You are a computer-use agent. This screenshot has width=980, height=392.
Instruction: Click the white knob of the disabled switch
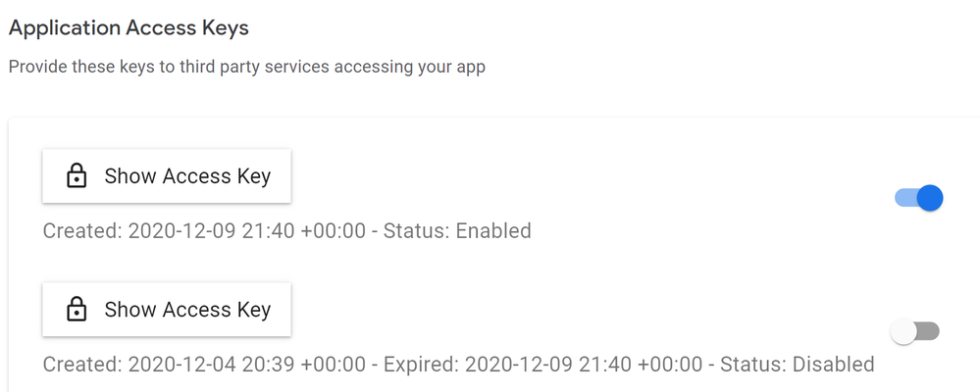point(903,331)
